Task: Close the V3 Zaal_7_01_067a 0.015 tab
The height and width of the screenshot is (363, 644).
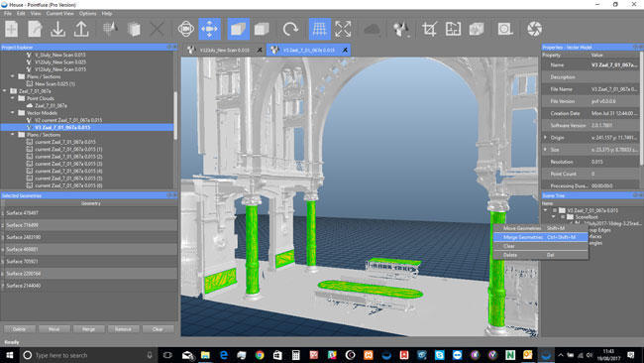Action: [345, 51]
